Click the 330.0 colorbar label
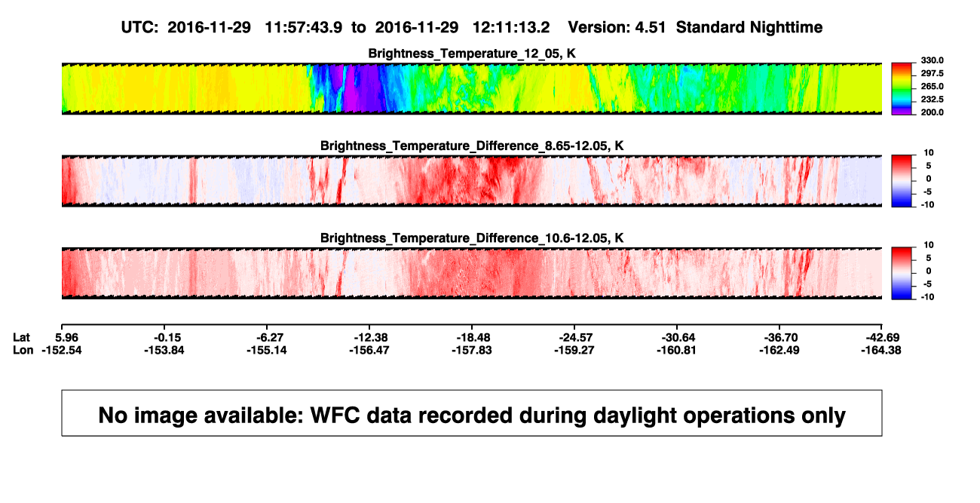980x503 pixels. pyautogui.click(x=933, y=60)
